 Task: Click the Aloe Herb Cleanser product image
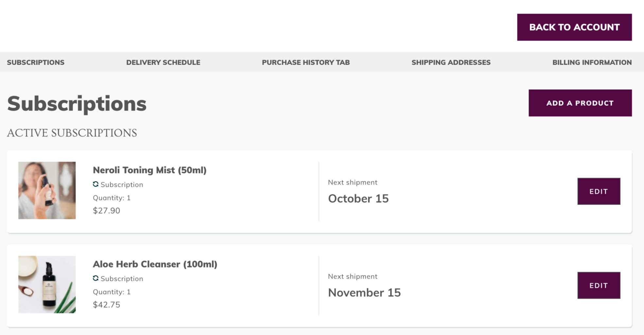[x=47, y=284]
